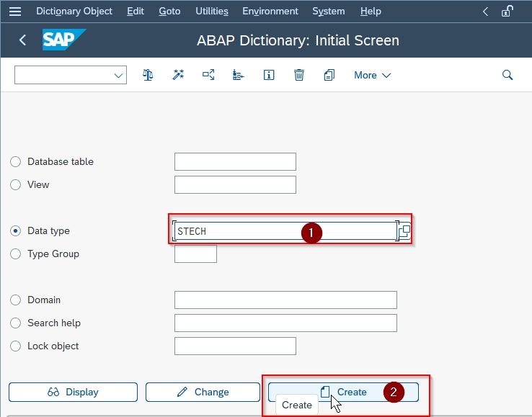Click the Display button
The image size is (532, 417).
73,393
